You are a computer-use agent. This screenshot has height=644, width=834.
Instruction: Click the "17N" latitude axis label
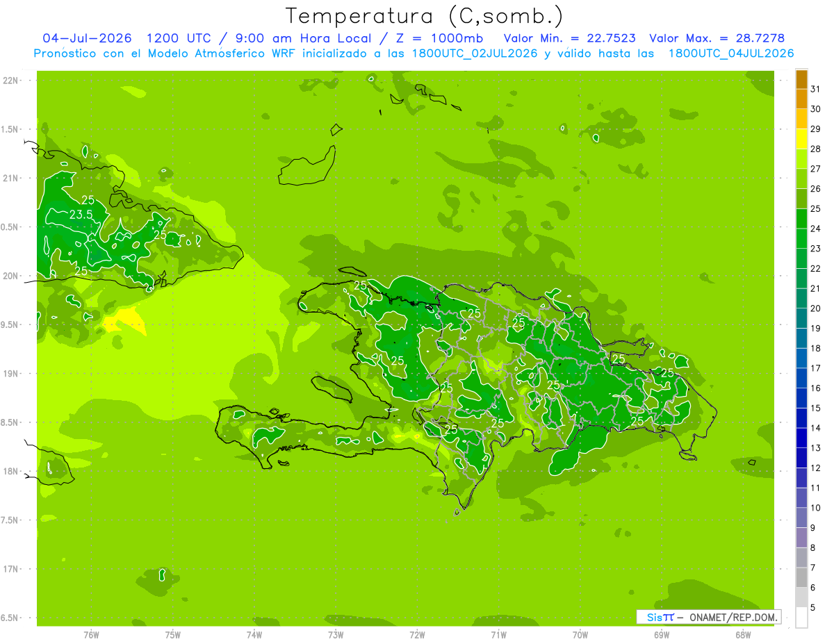click(10, 569)
